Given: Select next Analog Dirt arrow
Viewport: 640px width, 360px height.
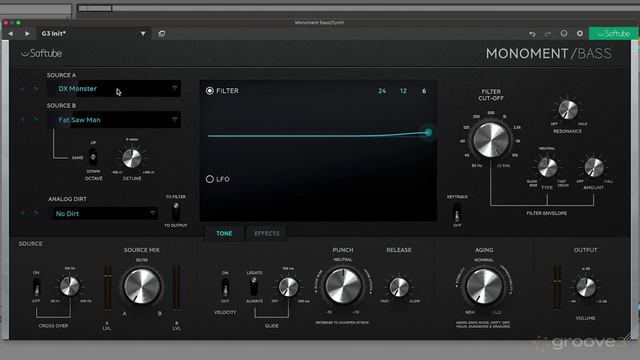Looking at the screenshot, I should tap(36, 213).
